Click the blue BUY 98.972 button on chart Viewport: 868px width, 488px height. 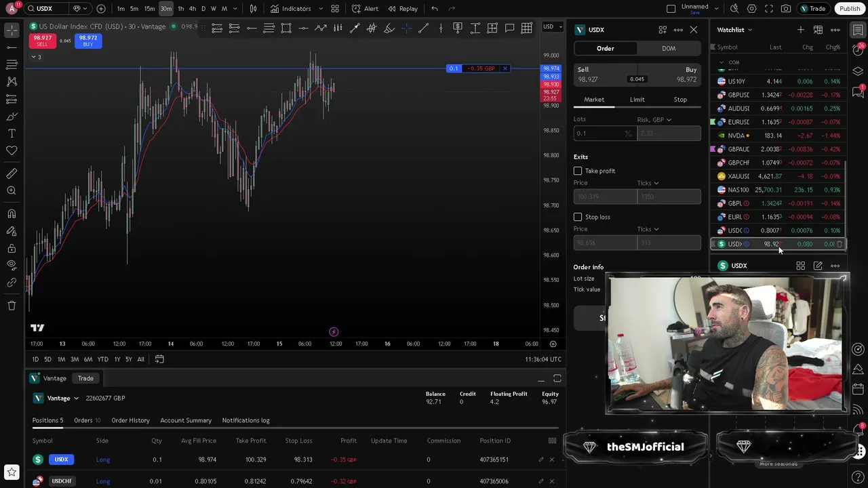[87, 41]
